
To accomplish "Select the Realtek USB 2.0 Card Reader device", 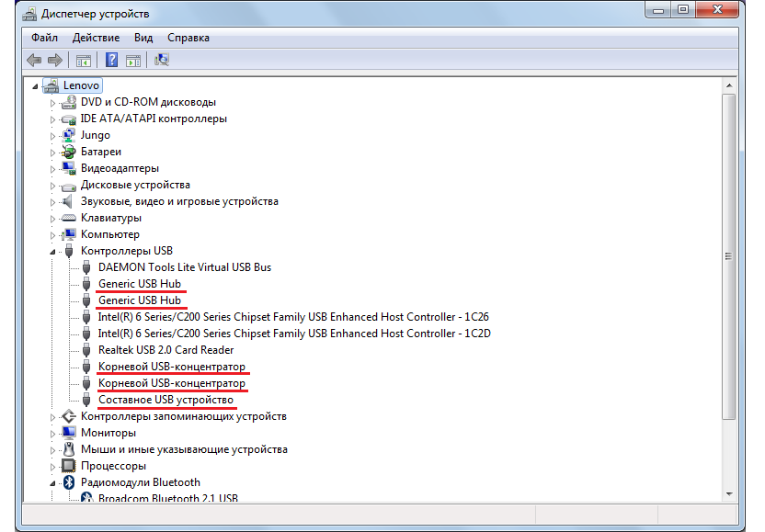I will click(x=166, y=350).
